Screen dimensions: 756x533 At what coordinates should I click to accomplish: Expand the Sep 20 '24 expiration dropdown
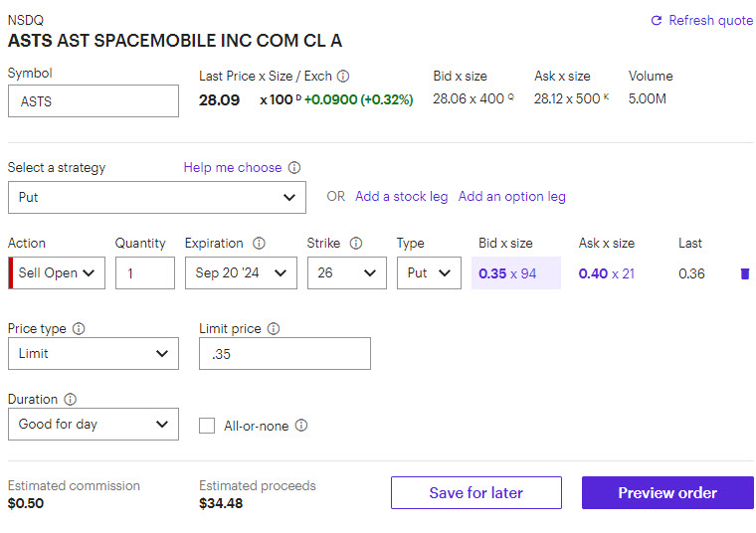coord(241,272)
